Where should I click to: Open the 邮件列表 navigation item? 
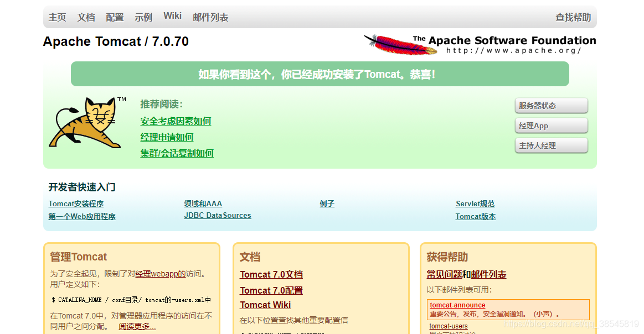(x=210, y=17)
